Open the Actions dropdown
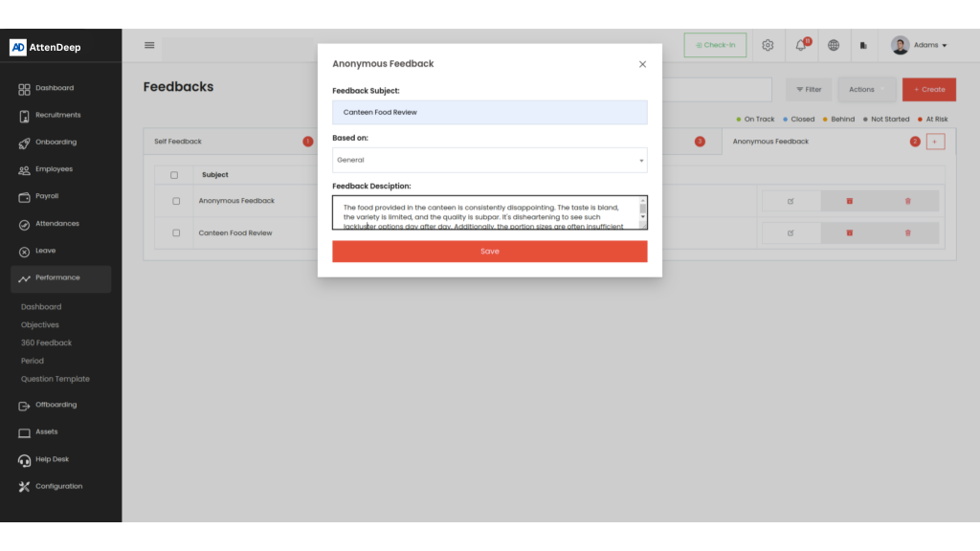 866,89
